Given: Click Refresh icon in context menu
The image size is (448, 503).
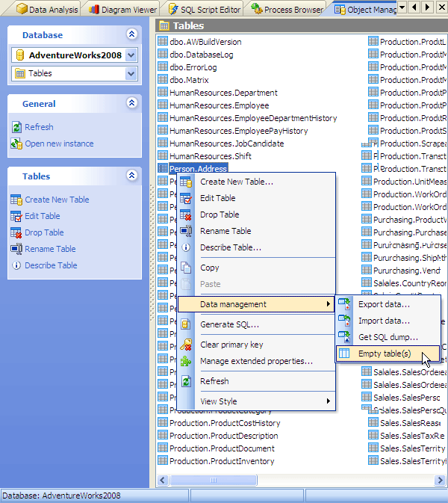Looking at the screenshot, I should point(186,381).
